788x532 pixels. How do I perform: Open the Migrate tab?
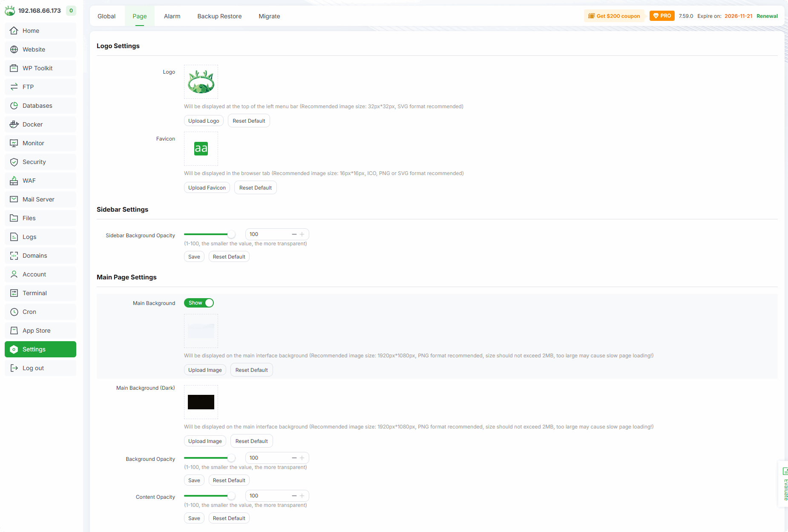point(269,16)
